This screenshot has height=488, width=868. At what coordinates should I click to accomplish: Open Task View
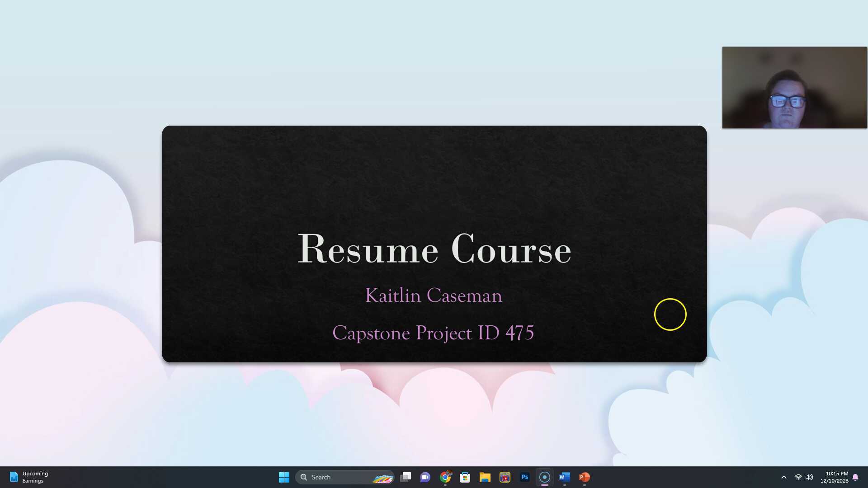406,477
